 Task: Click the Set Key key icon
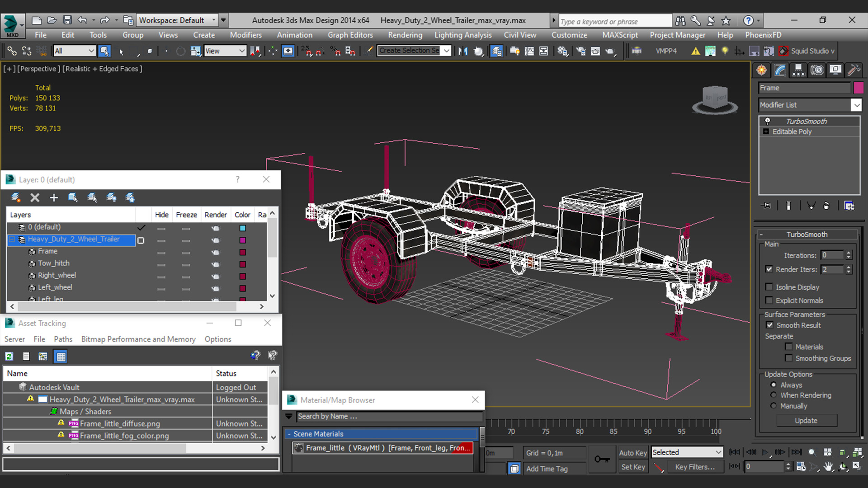point(602,460)
